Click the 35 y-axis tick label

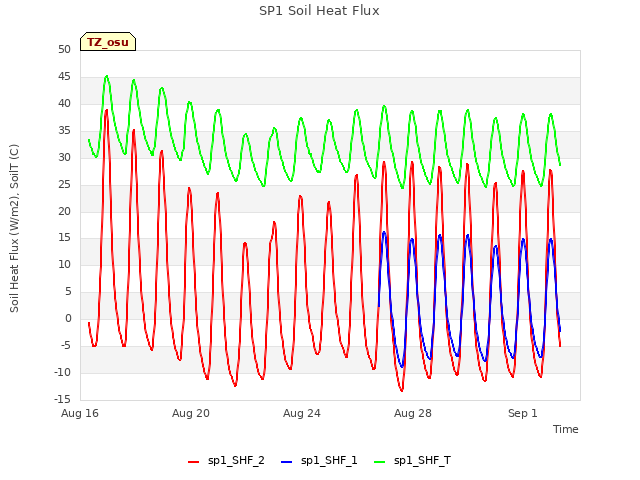tap(64, 130)
